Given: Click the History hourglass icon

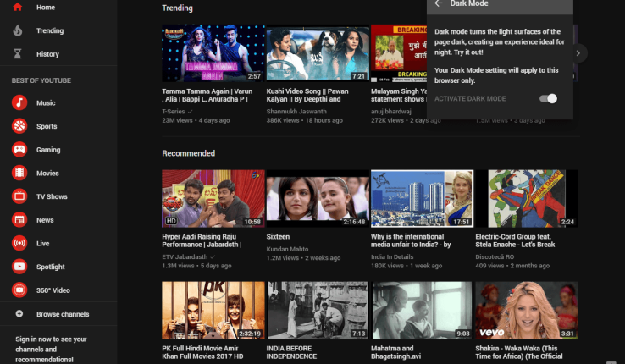Looking at the screenshot, I should [19, 54].
